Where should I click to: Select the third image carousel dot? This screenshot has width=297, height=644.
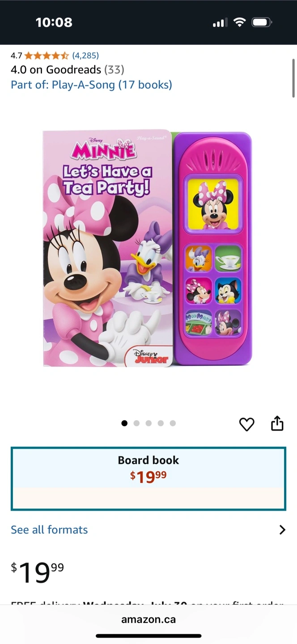148,423
